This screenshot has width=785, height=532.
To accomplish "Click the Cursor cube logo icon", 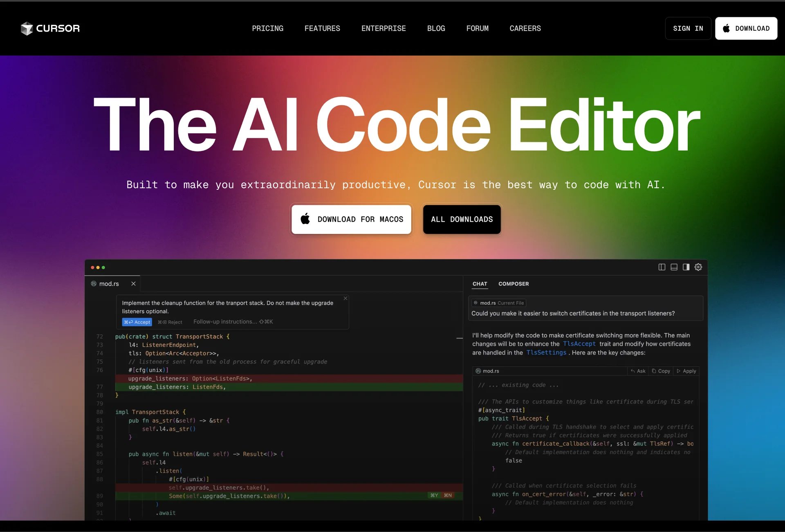I will pos(27,28).
